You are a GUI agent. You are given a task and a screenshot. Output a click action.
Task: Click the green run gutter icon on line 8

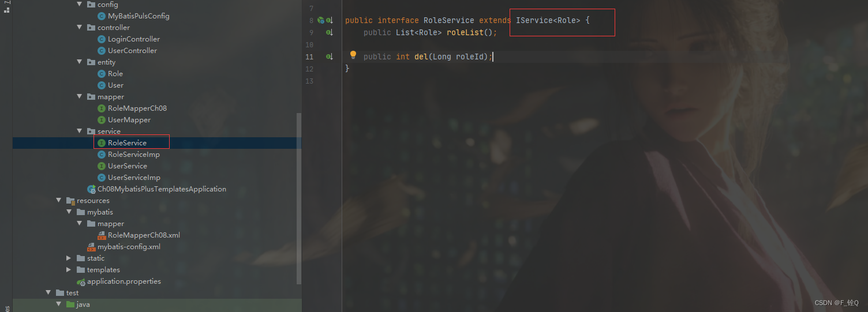[321, 20]
